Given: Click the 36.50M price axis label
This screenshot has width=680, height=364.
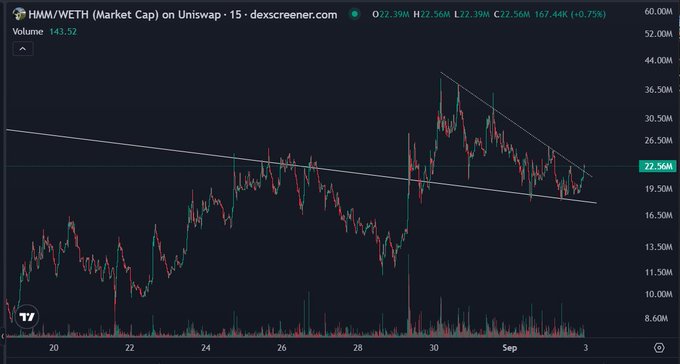Looking at the screenshot, I should (658, 90).
